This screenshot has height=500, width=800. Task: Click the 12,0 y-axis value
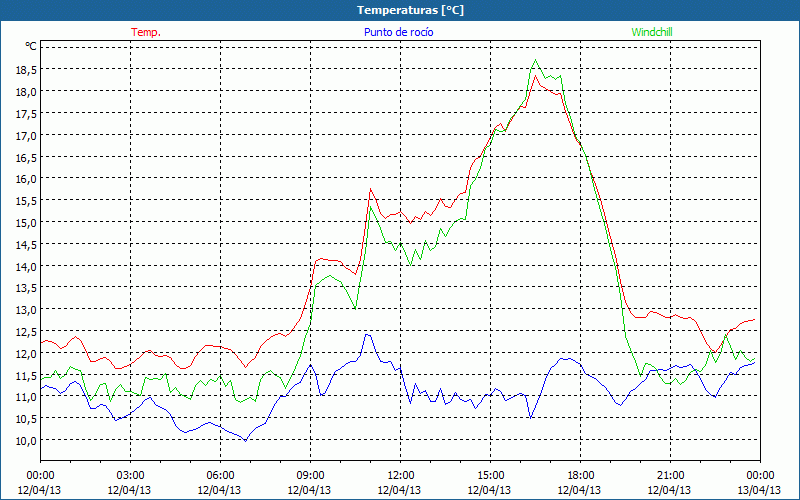tap(26, 354)
